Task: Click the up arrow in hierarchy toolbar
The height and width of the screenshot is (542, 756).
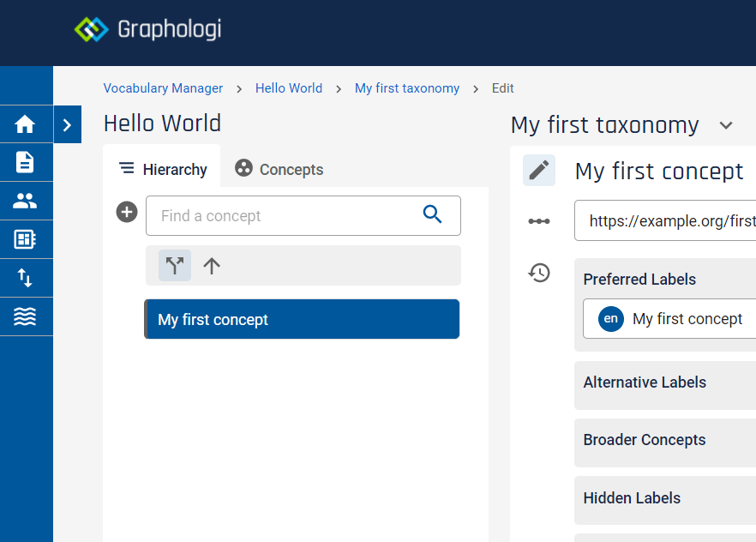Action: [x=212, y=266]
